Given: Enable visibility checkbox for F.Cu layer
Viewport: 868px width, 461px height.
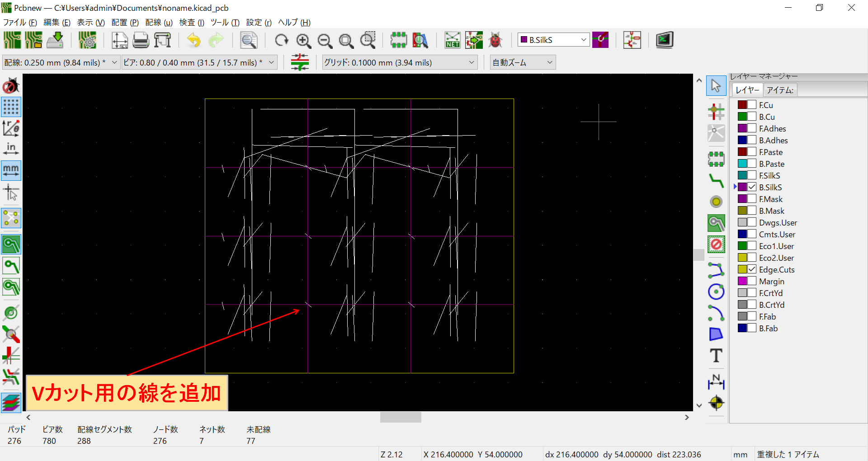Looking at the screenshot, I should coord(751,104).
